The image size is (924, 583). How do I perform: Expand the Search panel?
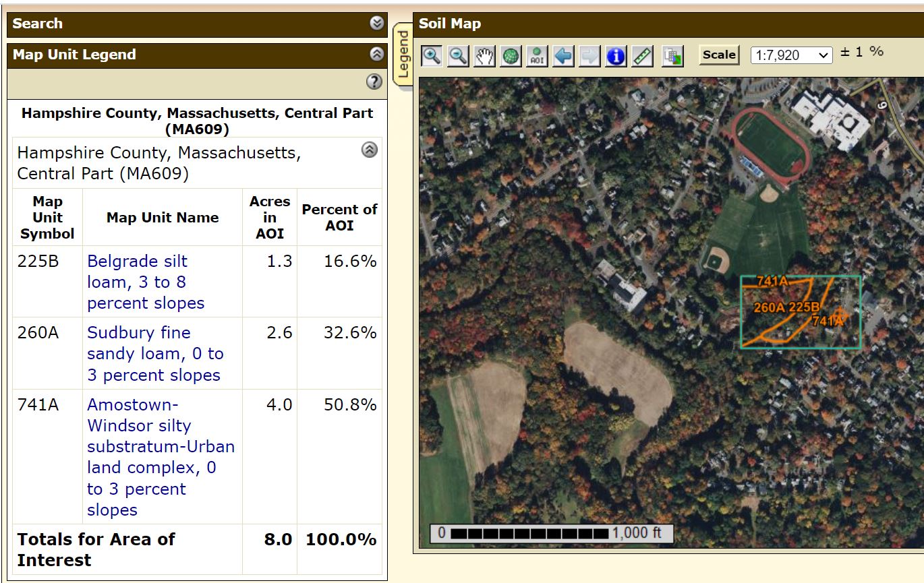[x=376, y=24]
